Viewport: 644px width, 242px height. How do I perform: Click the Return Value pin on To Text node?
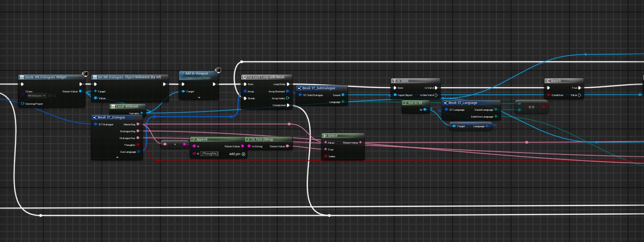tap(287, 146)
